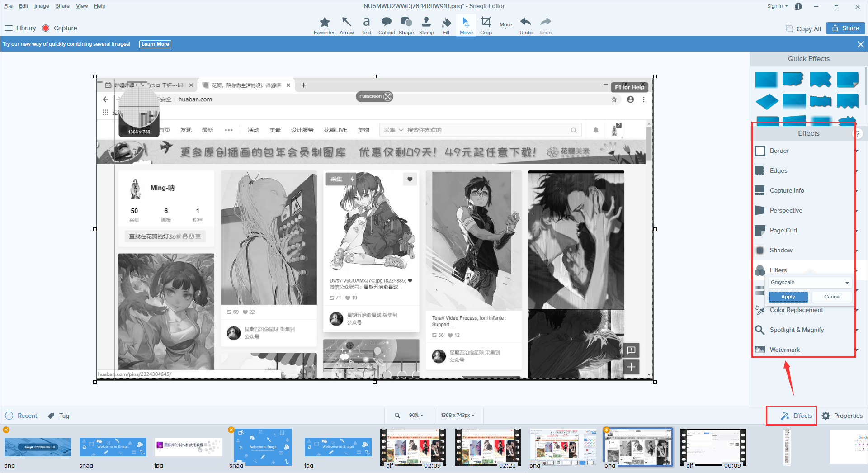Screen dimensions: 868x473
Task: Open the gif thumbnail with duration 02:09
Action: tap(413, 448)
